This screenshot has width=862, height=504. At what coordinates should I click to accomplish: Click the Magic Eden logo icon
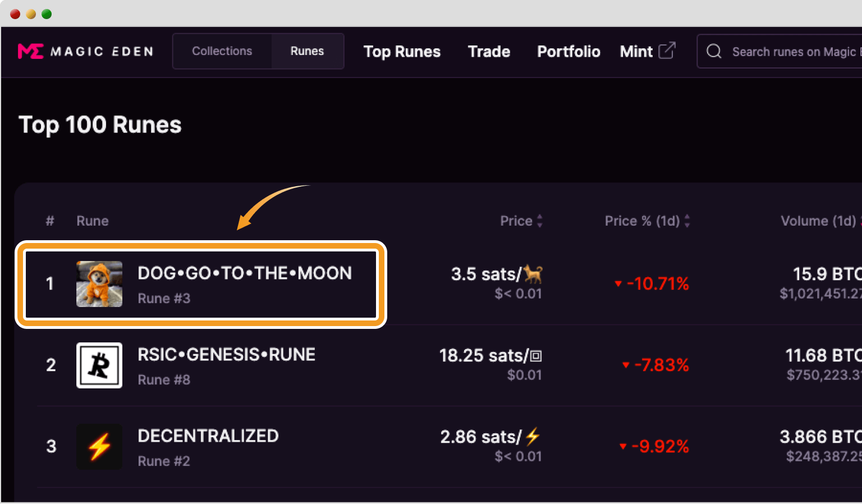(30, 52)
